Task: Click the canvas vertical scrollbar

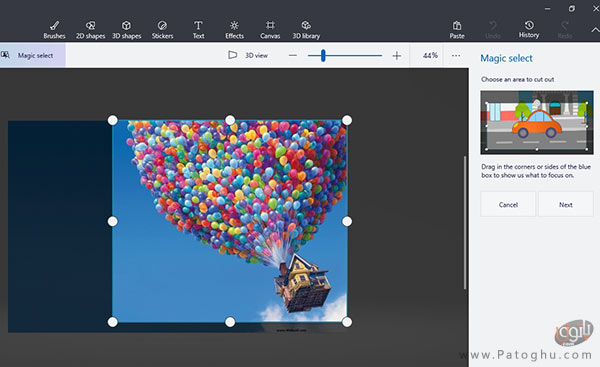Action: point(465,223)
